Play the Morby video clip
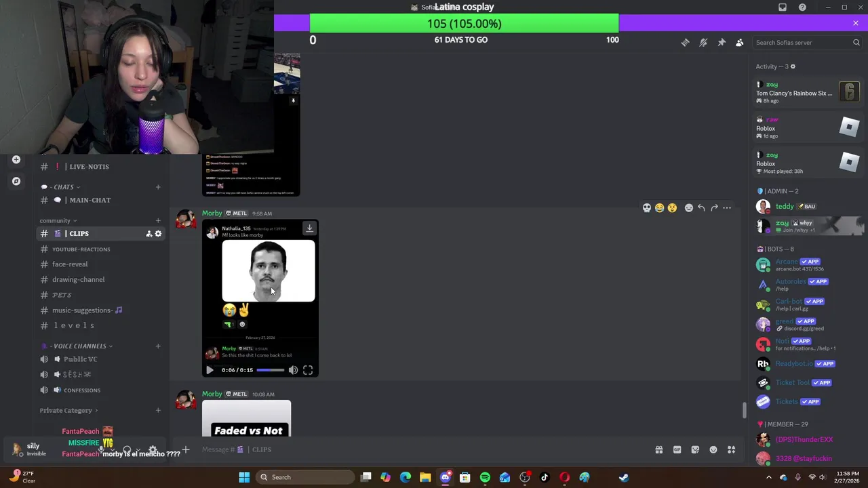 click(210, 370)
